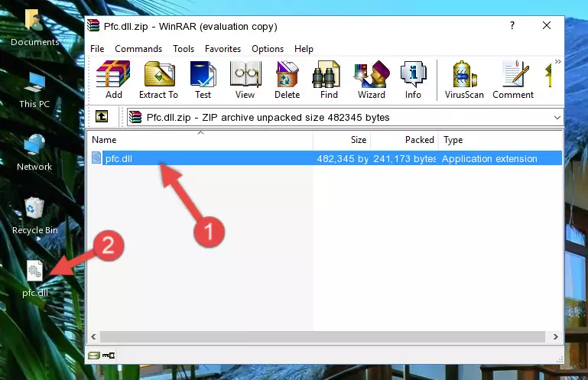
Task: Click the archive icon in address bar
Action: pyautogui.click(x=135, y=118)
